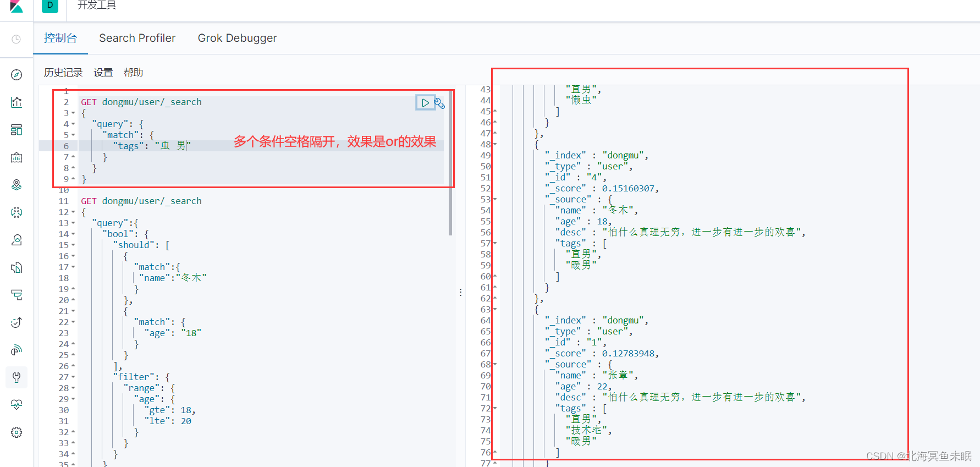Collapse the query block at line 4

click(x=73, y=124)
